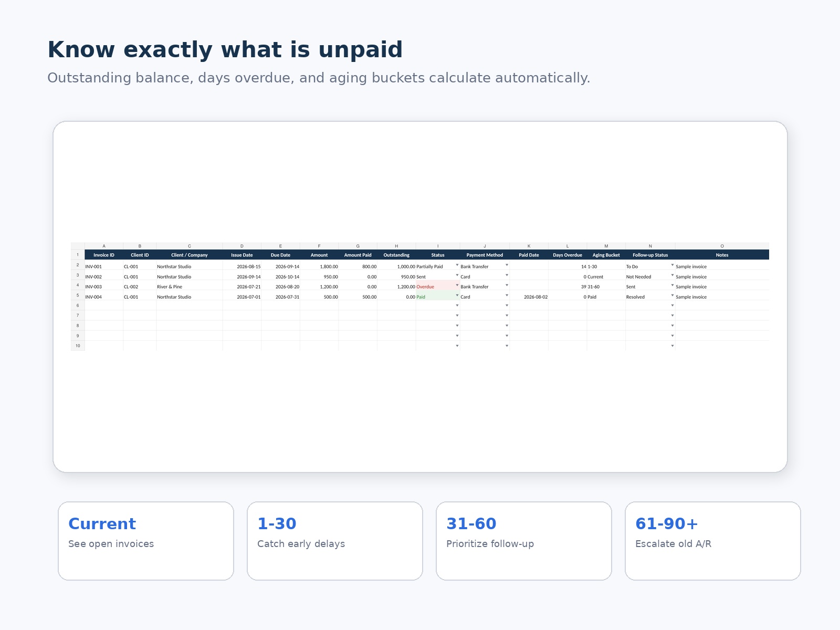Viewport: 840px width, 630px height.
Task: Select the River & Pine client cell
Action: click(x=190, y=285)
